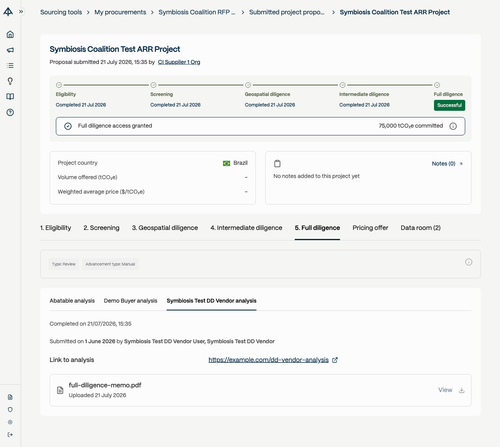Click the Intermediate diligence step circle
The image size is (500, 447).
pyautogui.click(x=342, y=85)
